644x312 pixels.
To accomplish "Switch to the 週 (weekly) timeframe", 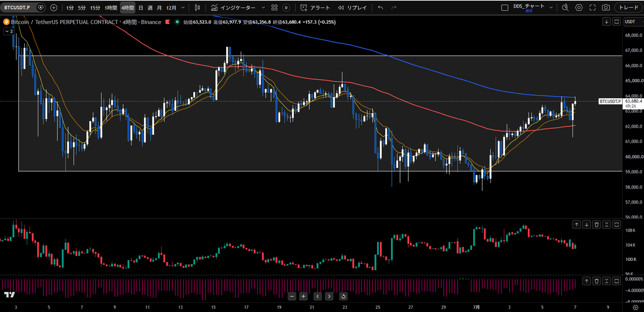I will point(150,8).
